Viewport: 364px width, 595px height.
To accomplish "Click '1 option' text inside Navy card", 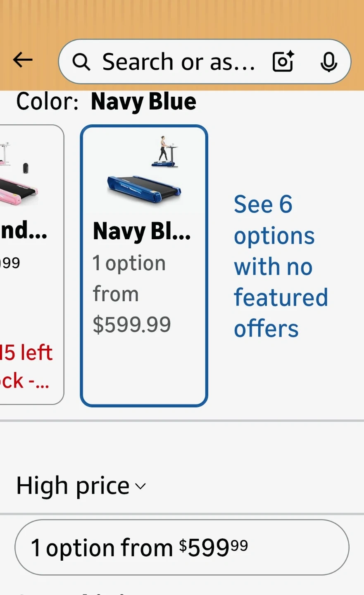I will 129,263.
